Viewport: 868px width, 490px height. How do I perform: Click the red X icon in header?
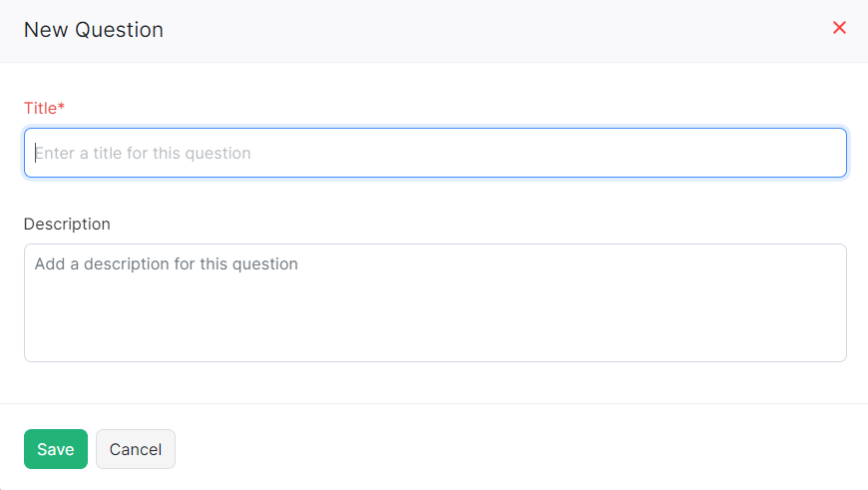coord(839,28)
